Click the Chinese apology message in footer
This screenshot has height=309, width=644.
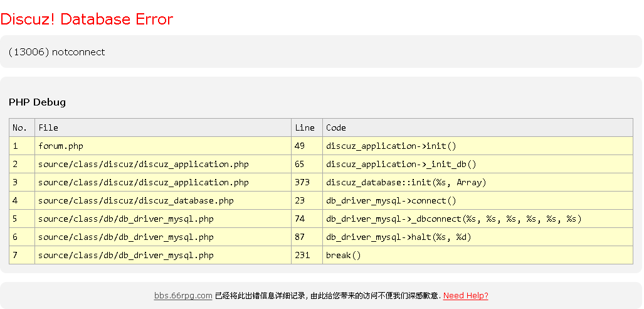click(328, 295)
